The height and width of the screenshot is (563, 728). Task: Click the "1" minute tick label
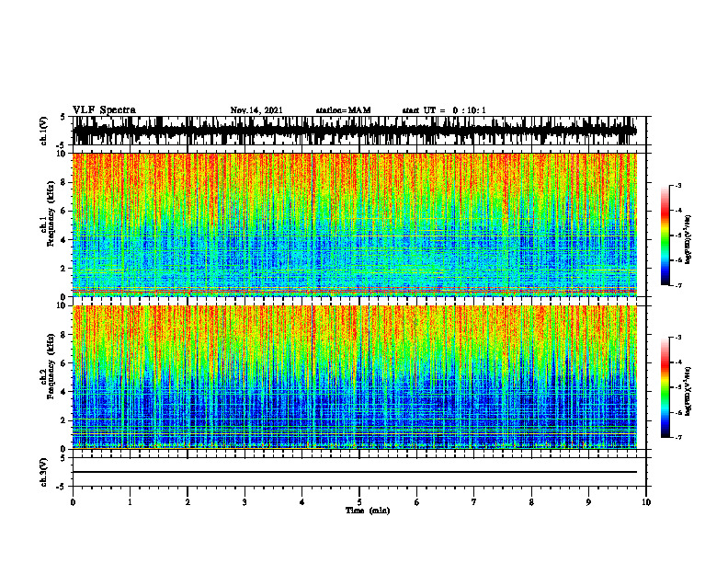tap(130, 502)
